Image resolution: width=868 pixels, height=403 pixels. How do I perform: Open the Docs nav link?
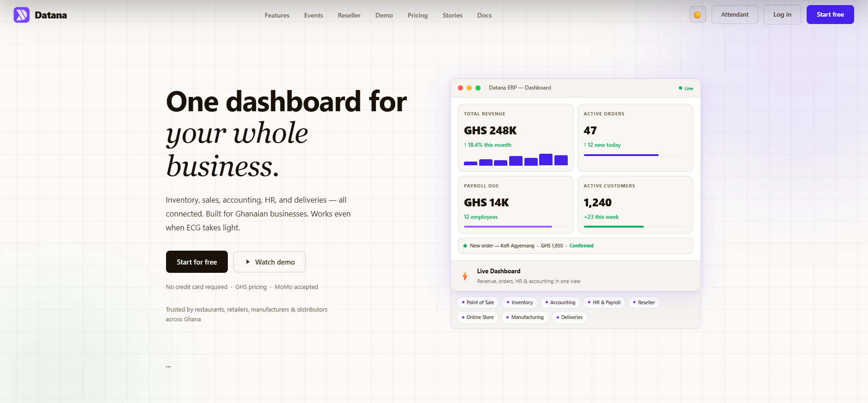coord(484,15)
